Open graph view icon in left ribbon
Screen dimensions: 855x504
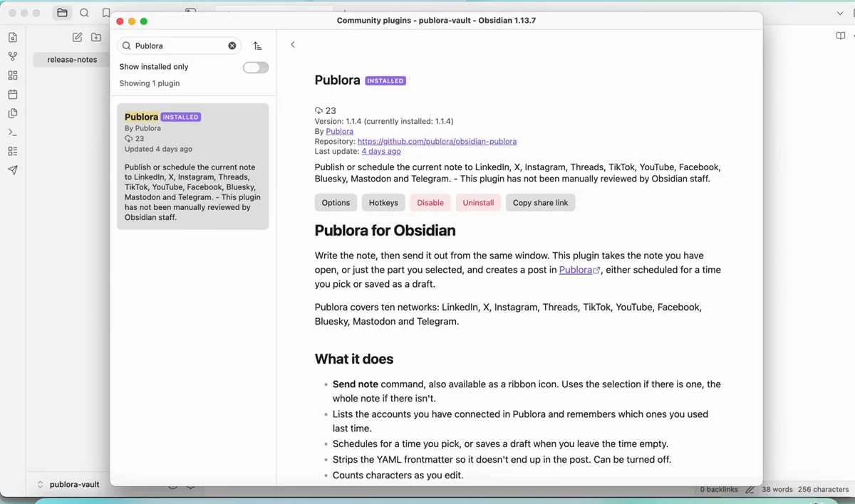12,56
